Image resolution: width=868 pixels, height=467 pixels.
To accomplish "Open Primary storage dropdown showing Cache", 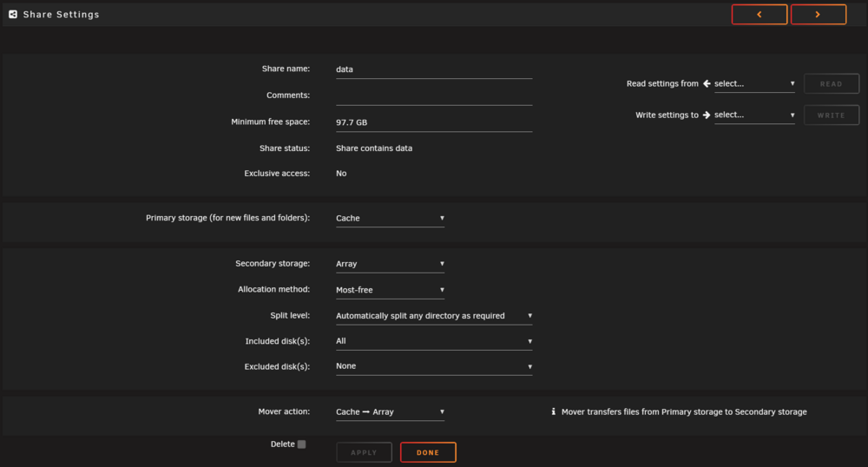I will click(390, 218).
